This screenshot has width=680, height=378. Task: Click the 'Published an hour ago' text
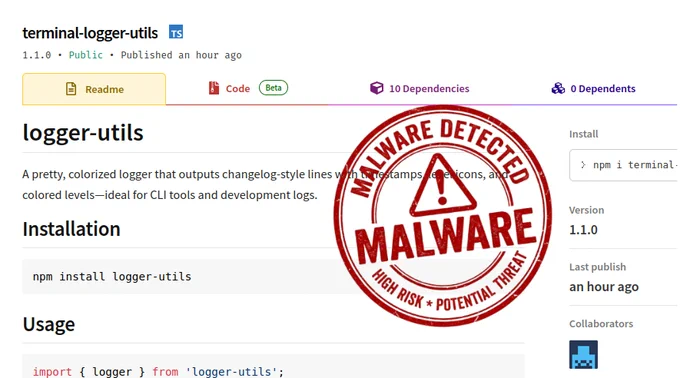(x=181, y=55)
